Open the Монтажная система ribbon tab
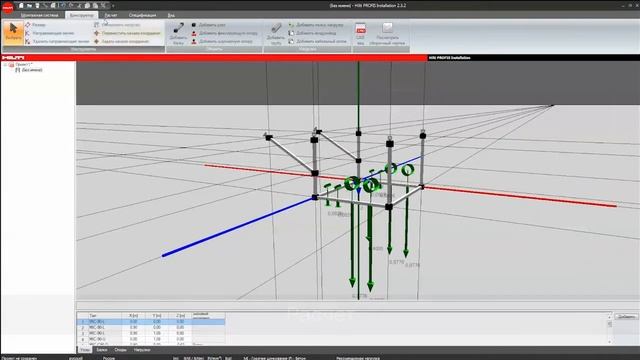Viewport: 640px width, 360px height. click(x=40, y=15)
